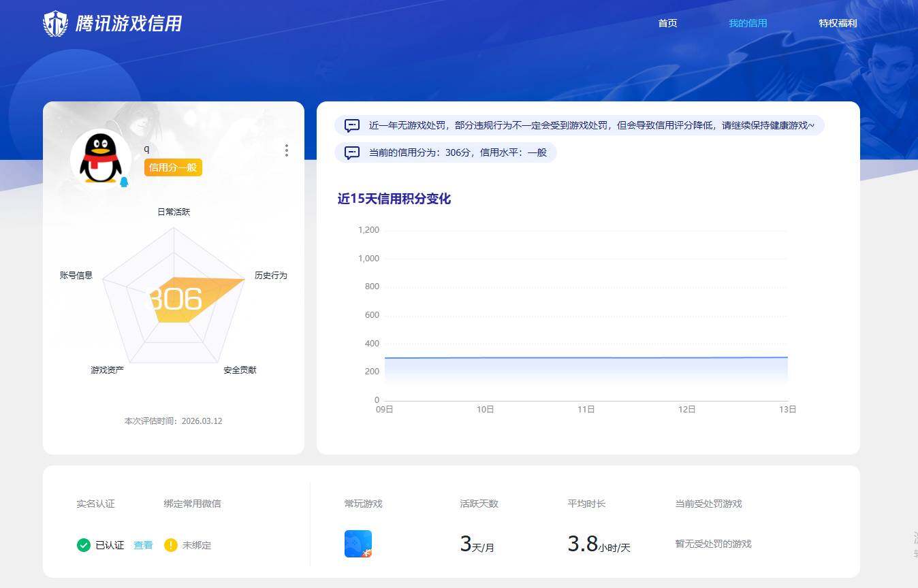Click the QQ penguin profile avatar

[101, 159]
